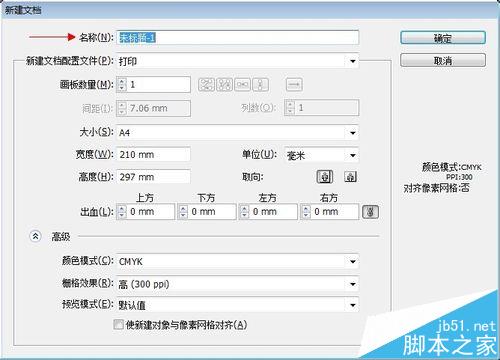Select Arrange by Column artboard layout icon
Screen dimensions: 500x360
260,85
